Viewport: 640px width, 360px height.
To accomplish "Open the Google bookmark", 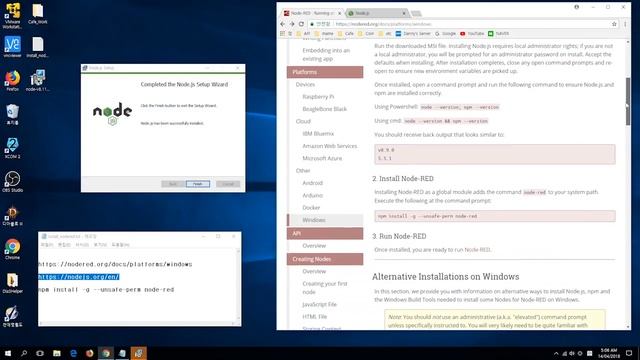I will (445, 33).
